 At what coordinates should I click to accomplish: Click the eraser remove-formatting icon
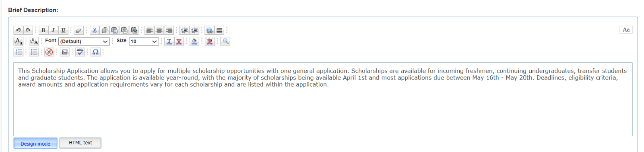[79, 30]
